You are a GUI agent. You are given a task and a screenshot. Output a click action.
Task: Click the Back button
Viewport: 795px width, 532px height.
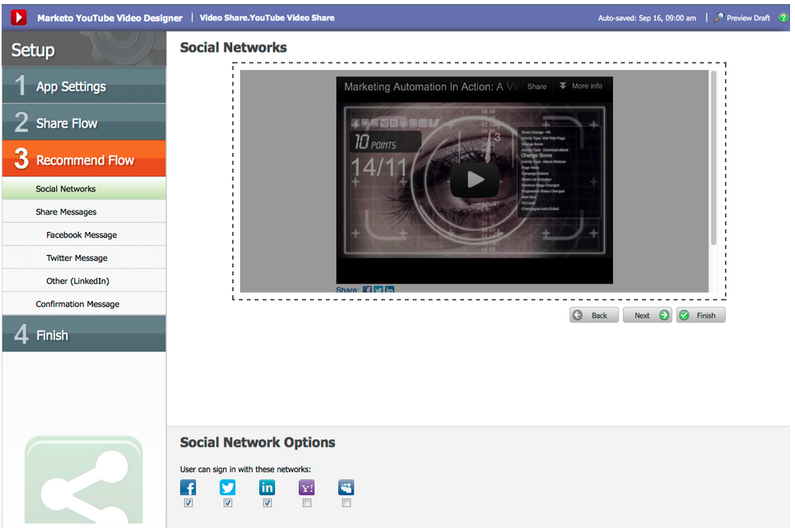tap(593, 315)
